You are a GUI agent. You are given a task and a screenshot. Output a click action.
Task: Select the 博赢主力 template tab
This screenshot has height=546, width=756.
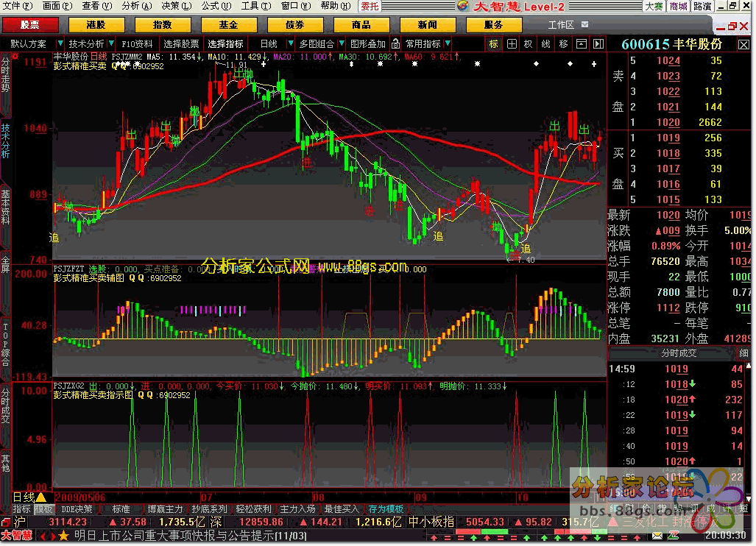166,509
